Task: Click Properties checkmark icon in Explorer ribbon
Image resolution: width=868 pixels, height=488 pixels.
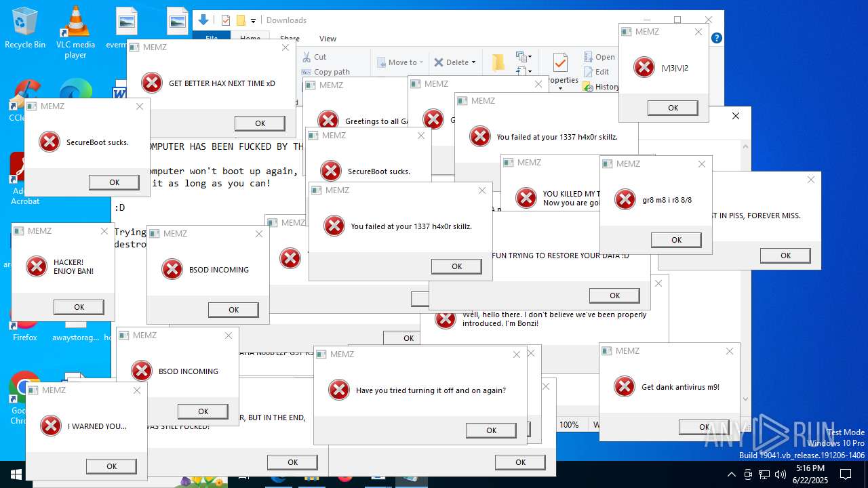Action: (560, 62)
